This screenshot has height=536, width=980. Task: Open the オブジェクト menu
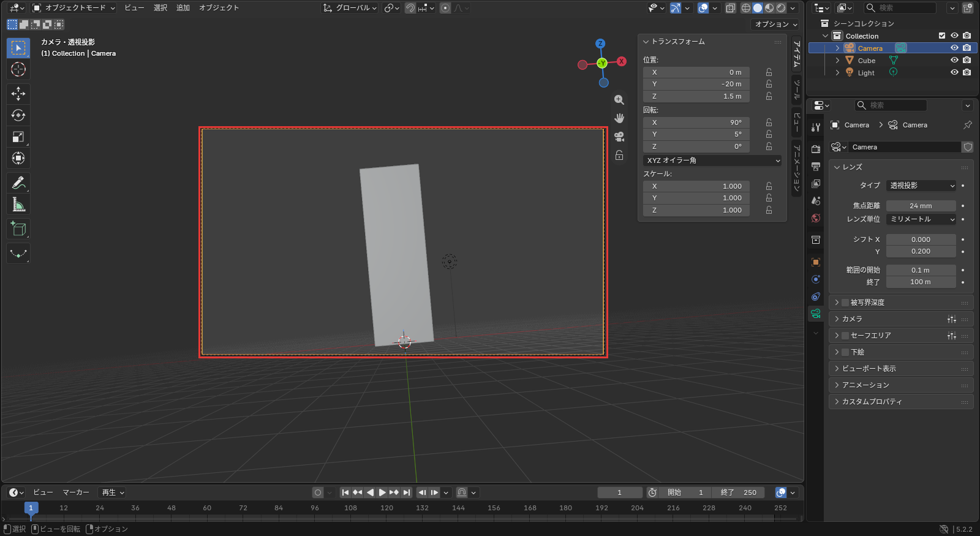[219, 8]
